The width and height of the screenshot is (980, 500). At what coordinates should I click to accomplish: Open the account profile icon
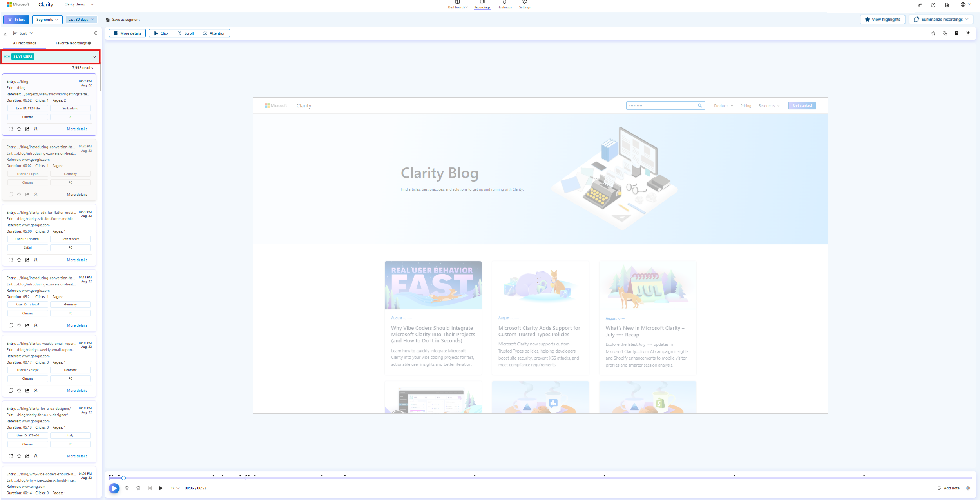(x=963, y=5)
